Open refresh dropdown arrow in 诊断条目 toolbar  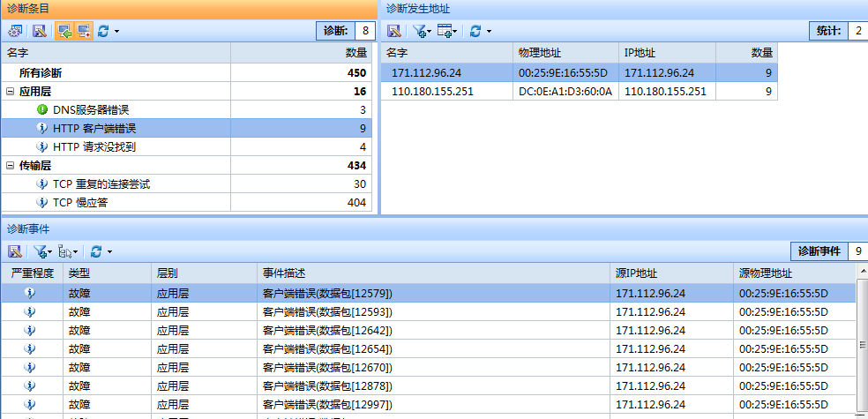point(116,31)
